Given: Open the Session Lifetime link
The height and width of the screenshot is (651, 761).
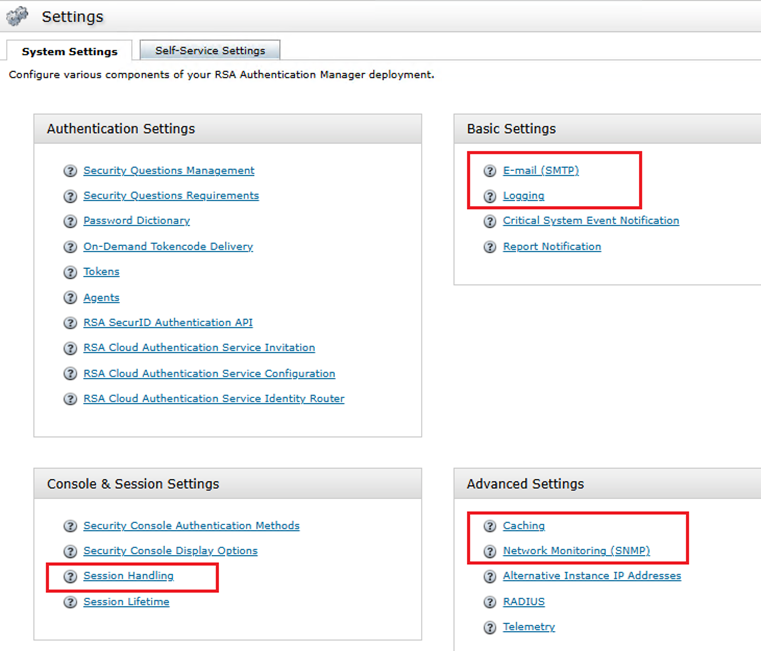Looking at the screenshot, I should point(126,602).
